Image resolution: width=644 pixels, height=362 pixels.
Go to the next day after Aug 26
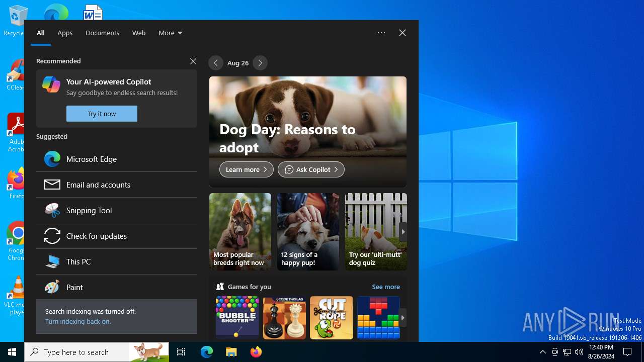pos(260,63)
